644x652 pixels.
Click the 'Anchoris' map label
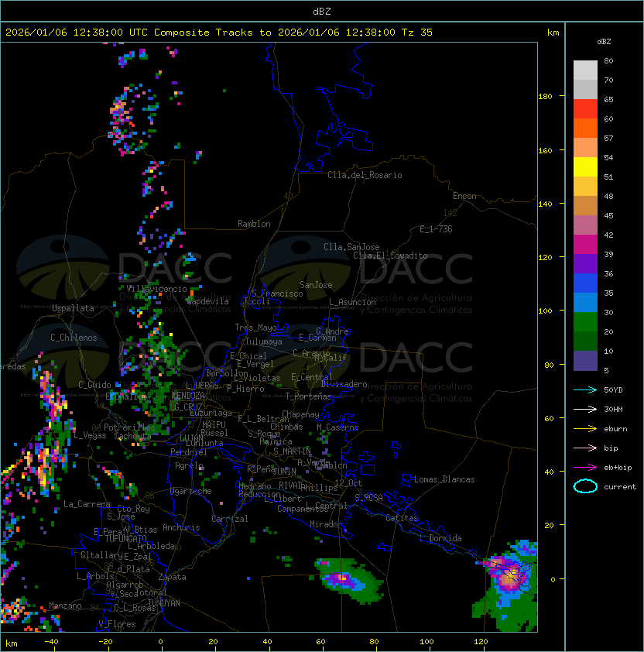pos(181,527)
